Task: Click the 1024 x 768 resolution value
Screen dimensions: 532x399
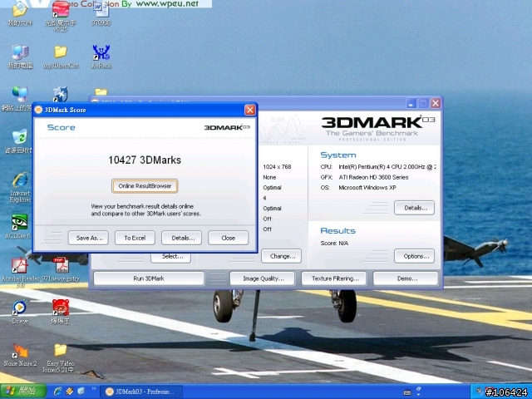Action: point(277,167)
